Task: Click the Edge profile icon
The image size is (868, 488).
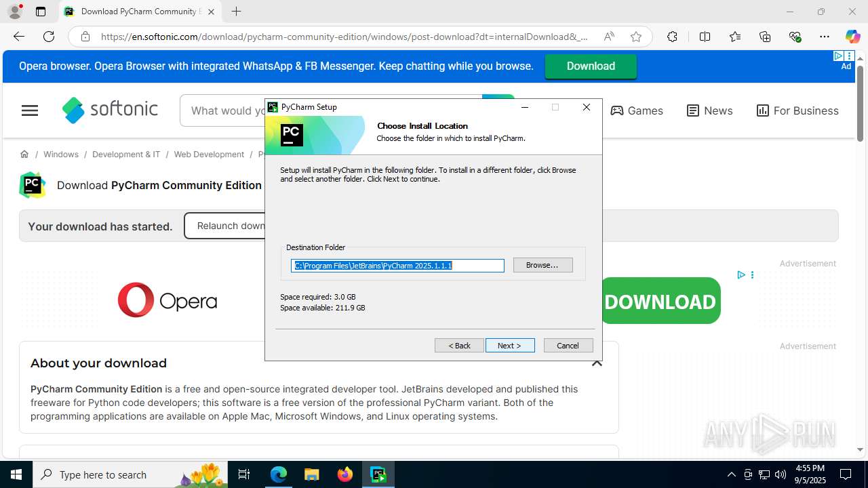Action: (x=15, y=12)
